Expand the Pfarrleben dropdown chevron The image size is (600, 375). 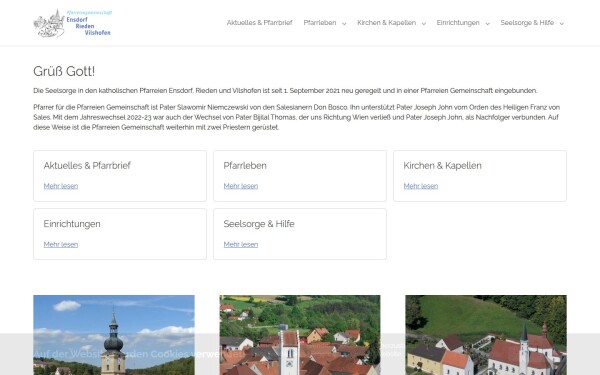344,24
